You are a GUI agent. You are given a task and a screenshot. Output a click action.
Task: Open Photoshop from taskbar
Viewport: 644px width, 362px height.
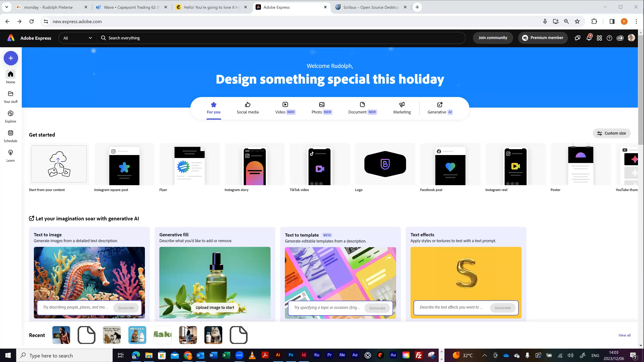[x=291, y=355]
